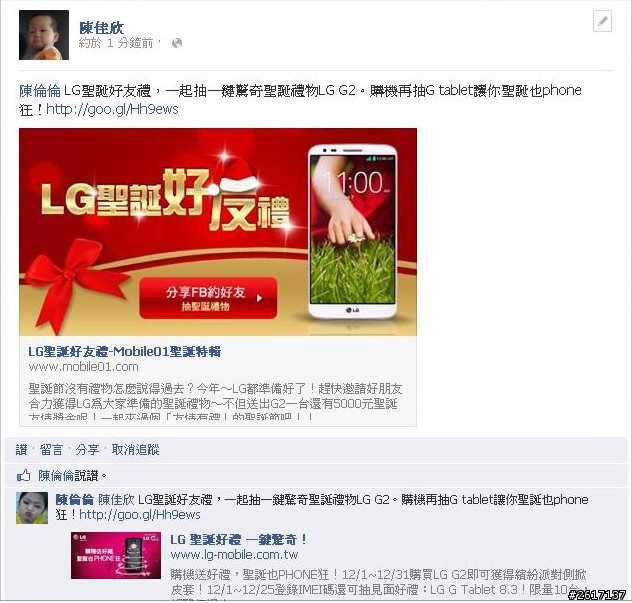Open the goo.gl/Hh9ews link in post

(112, 109)
